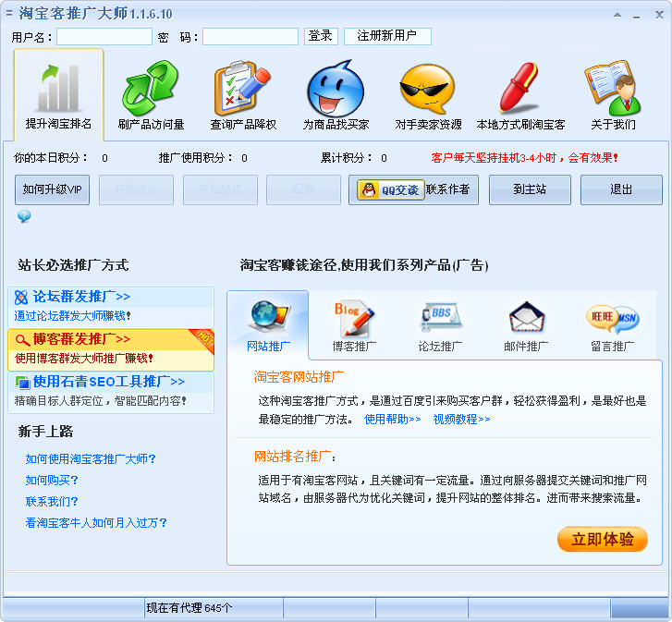Click the 退出 button
The height and width of the screenshot is (622, 672).
(621, 189)
